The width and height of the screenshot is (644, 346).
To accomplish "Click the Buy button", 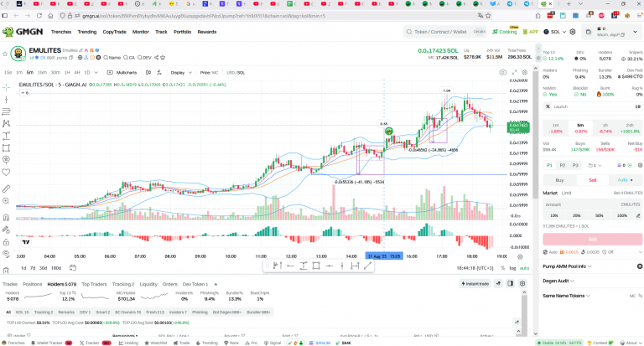I will tap(559, 180).
